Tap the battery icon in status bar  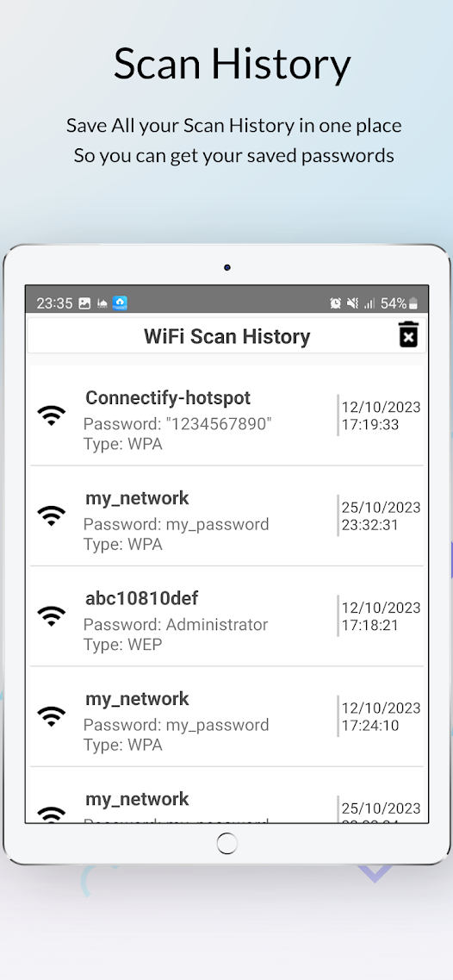tap(413, 303)
